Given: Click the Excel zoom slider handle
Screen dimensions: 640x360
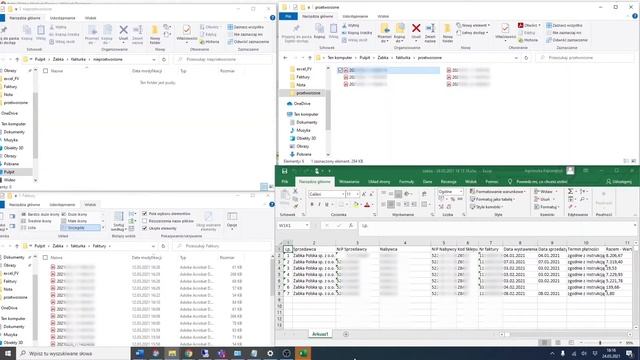Looking at the screenshot, I should [600, 342].
